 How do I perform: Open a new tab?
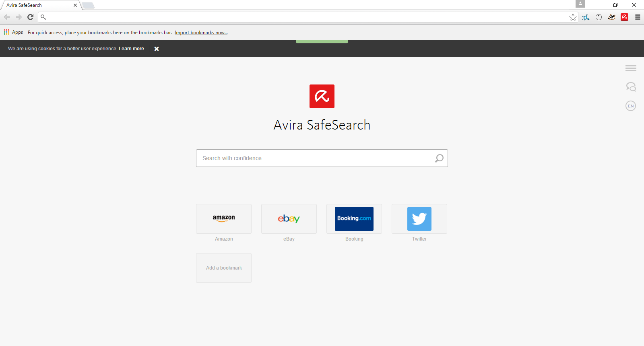point(88,5)
